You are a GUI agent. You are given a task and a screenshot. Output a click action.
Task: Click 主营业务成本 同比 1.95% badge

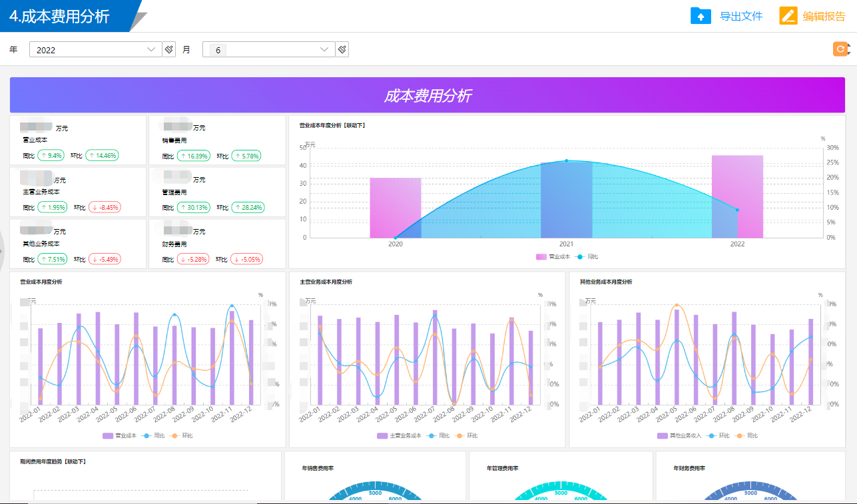pos(53,207)
